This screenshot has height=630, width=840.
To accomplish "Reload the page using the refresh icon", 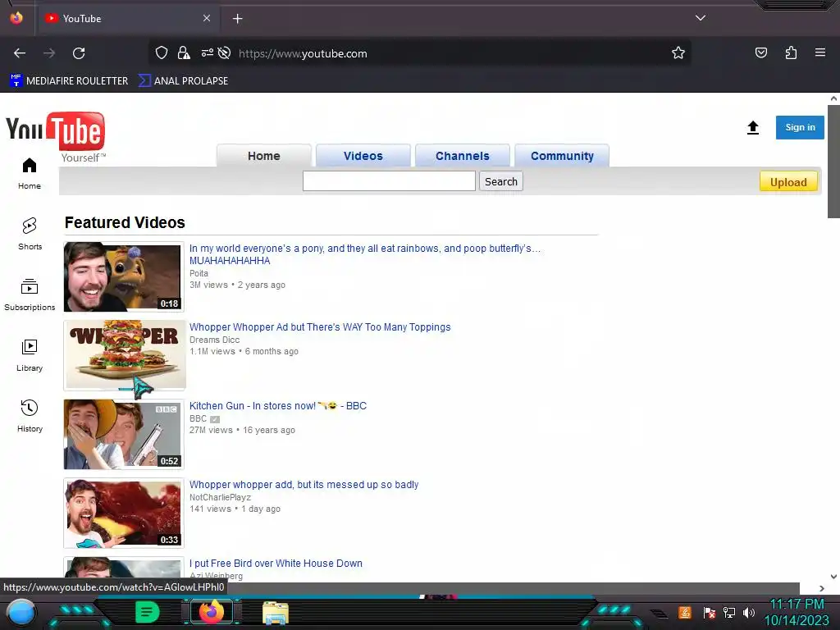I will pos(79,53).
